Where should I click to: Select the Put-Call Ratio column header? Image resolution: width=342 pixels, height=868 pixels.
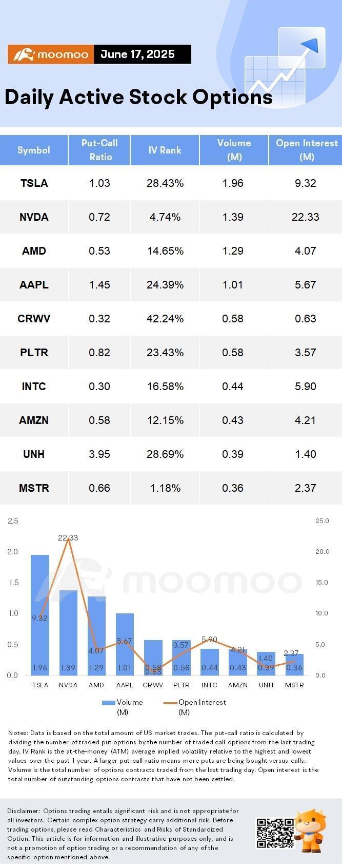point(99,150)
